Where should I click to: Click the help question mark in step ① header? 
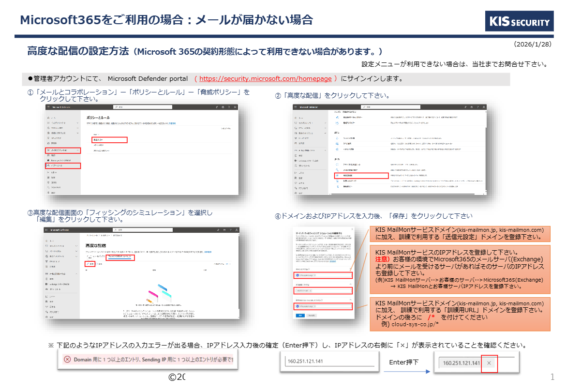tap(229, 107)
